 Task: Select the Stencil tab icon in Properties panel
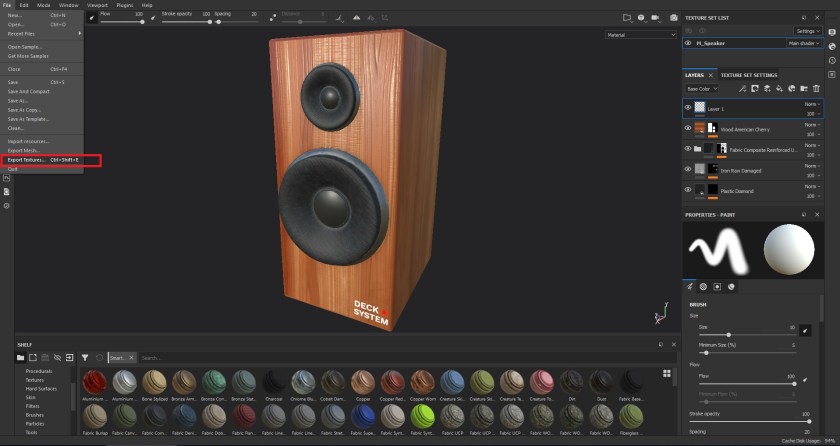[717, 286]
